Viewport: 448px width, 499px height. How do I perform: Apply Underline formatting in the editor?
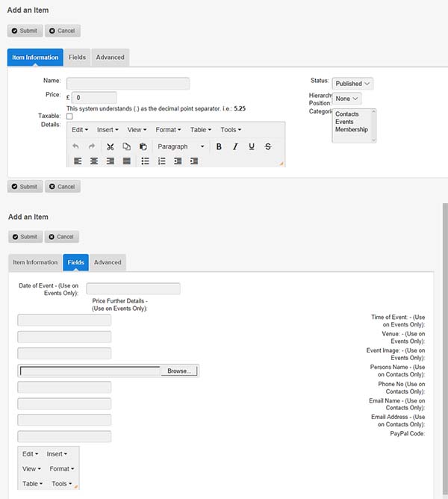(x=252, y=146)
